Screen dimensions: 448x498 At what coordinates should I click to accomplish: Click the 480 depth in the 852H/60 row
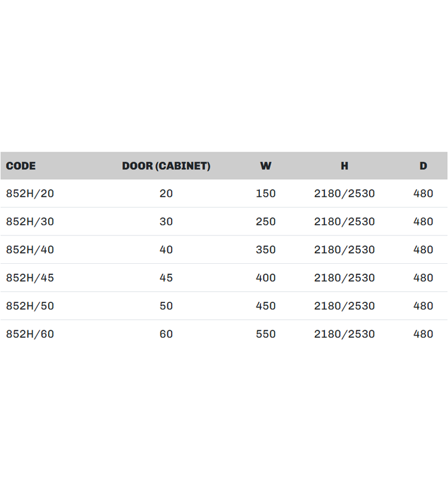423,334
